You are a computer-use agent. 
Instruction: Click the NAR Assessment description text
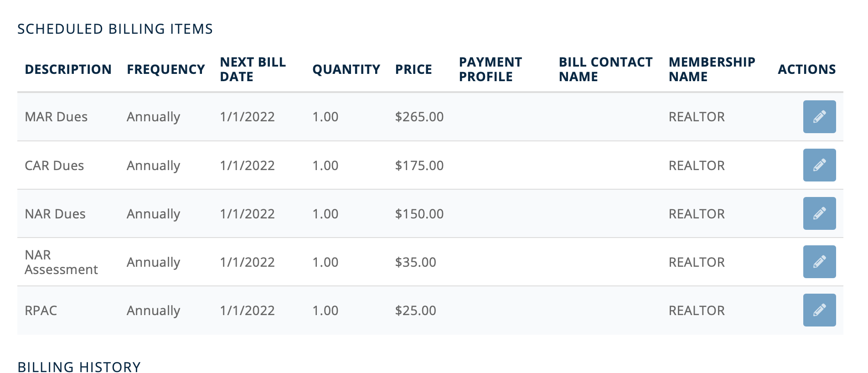61,262
